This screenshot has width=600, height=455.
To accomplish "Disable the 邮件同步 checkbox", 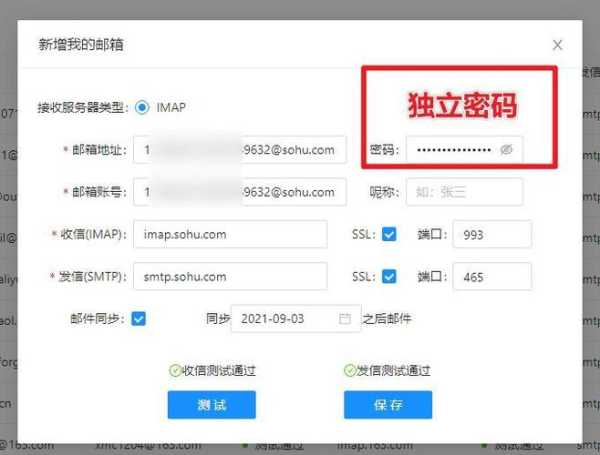I will (x=139, y=319).
